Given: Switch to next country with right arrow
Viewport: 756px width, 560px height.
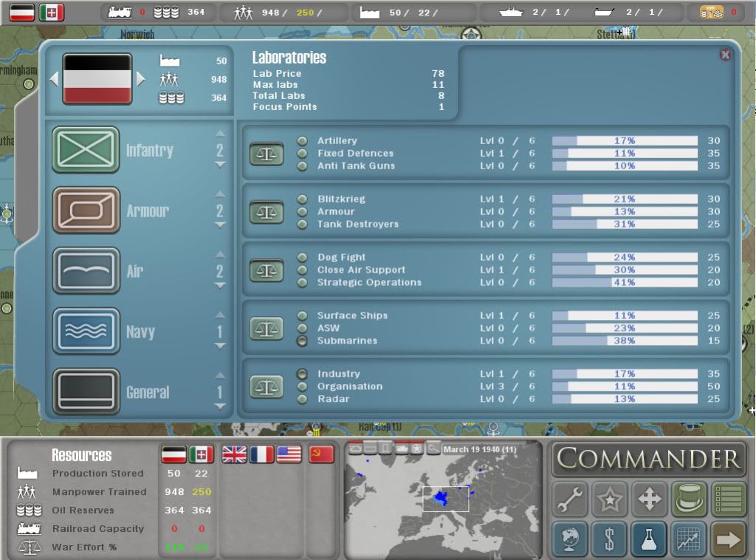Looking at the screenshot, I should pos(141,78).
